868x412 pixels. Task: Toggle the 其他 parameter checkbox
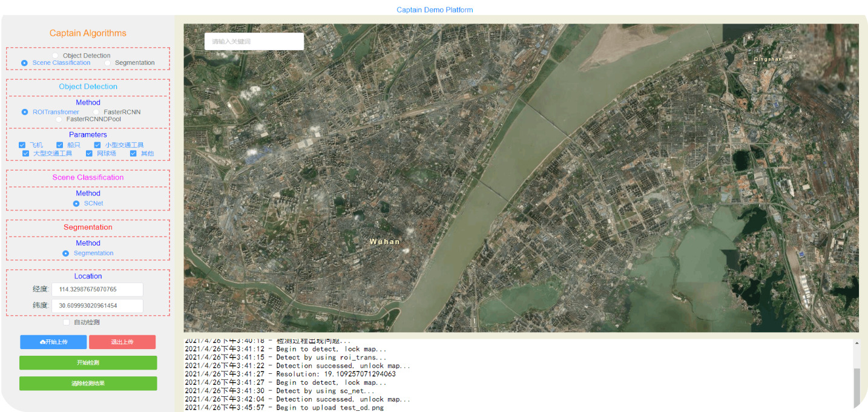(134, 154)
